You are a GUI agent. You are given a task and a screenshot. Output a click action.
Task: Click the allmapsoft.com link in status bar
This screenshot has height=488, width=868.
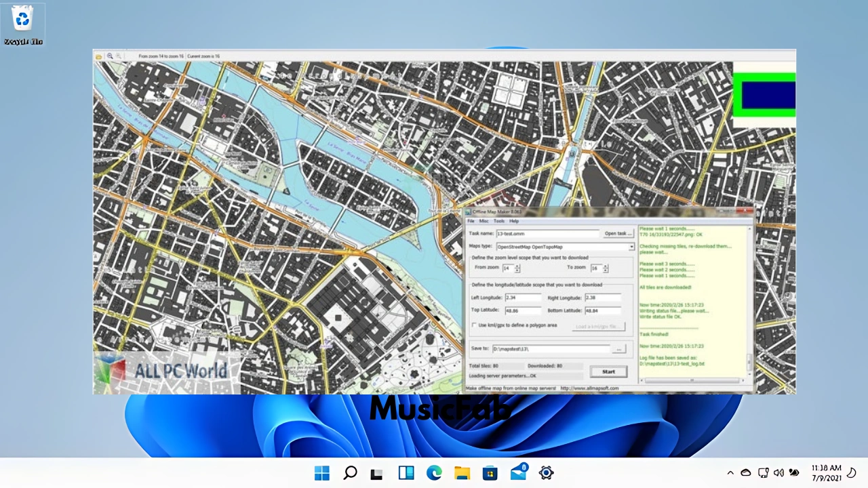(589, 388)
